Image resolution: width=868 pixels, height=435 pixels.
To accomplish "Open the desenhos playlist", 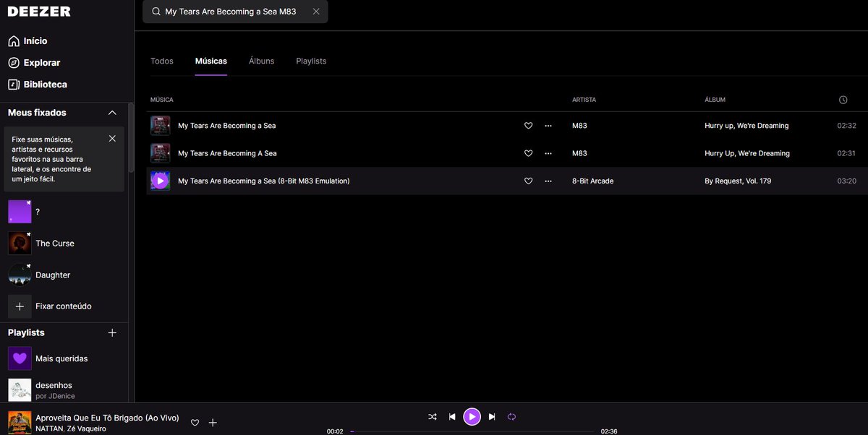I will pos(54,385).
